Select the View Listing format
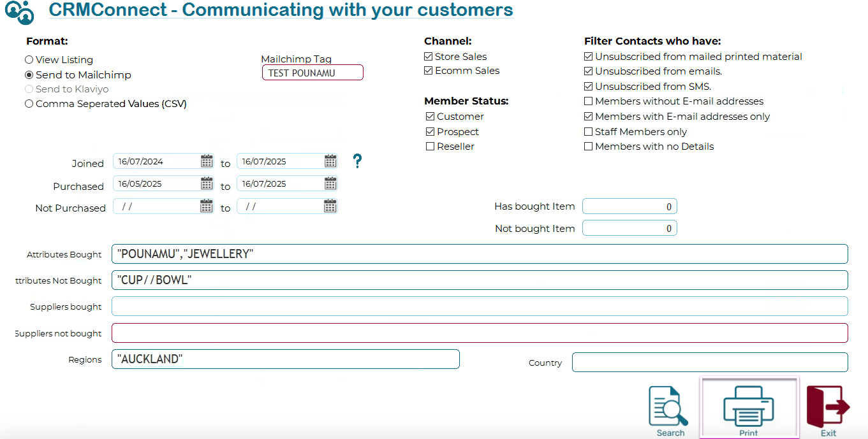Viewport: 868px width, 439px height. (x=29, y=60)
